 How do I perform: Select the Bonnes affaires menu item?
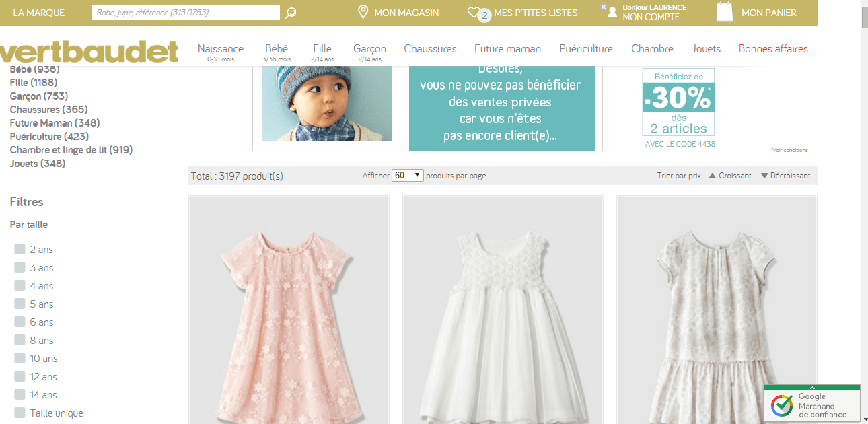(x=773, y=48)
